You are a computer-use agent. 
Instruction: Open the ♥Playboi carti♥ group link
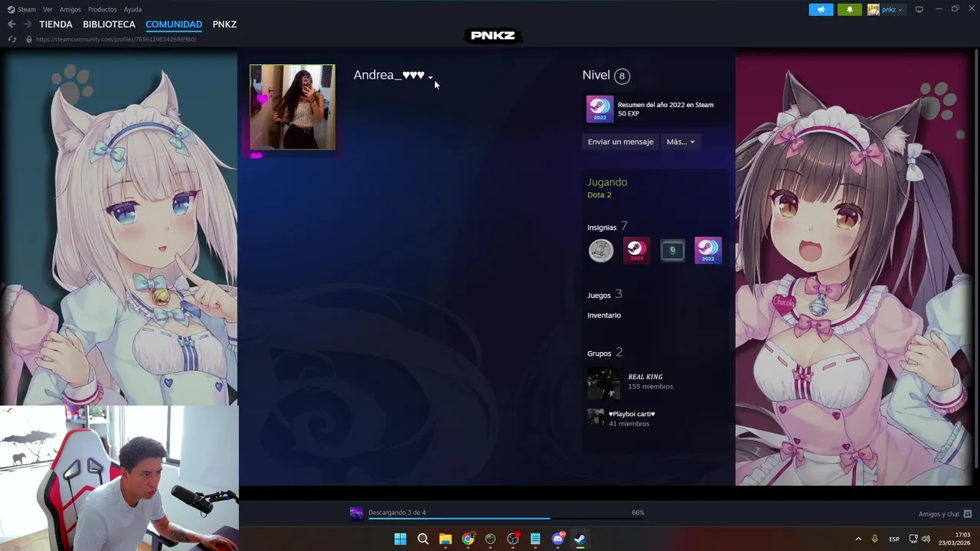(632, 414)
